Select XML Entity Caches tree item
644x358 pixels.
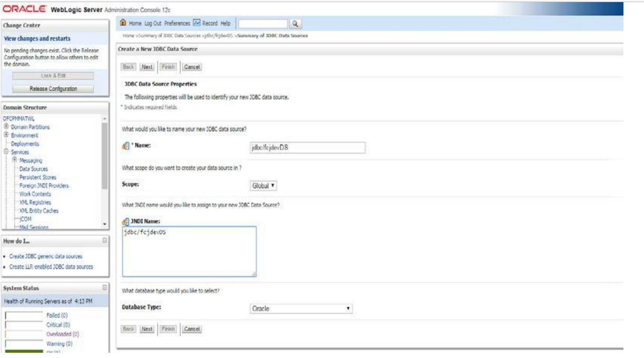click(x=39, y=211)
